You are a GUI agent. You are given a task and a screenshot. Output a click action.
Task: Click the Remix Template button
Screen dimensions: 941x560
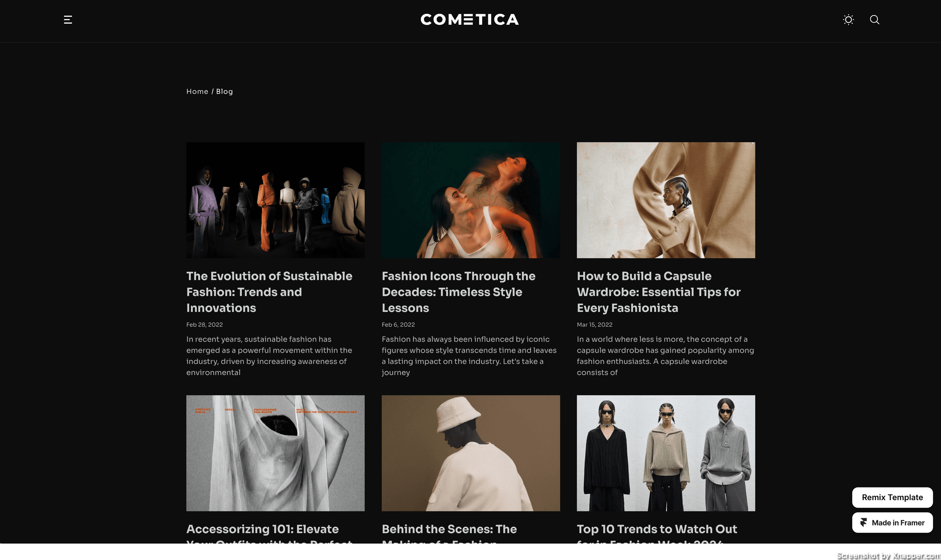tap(892, 497)
